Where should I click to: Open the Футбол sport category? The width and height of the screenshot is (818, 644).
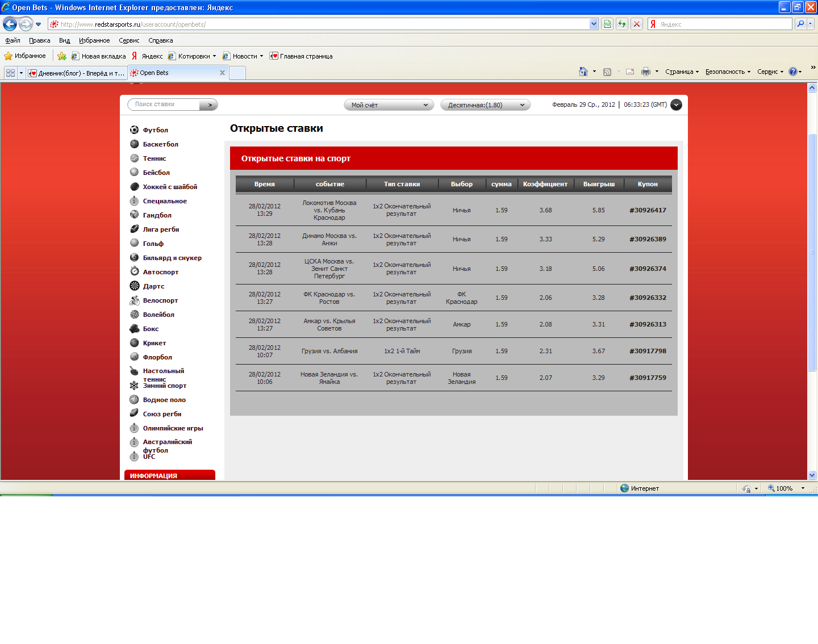pos(155,130)
